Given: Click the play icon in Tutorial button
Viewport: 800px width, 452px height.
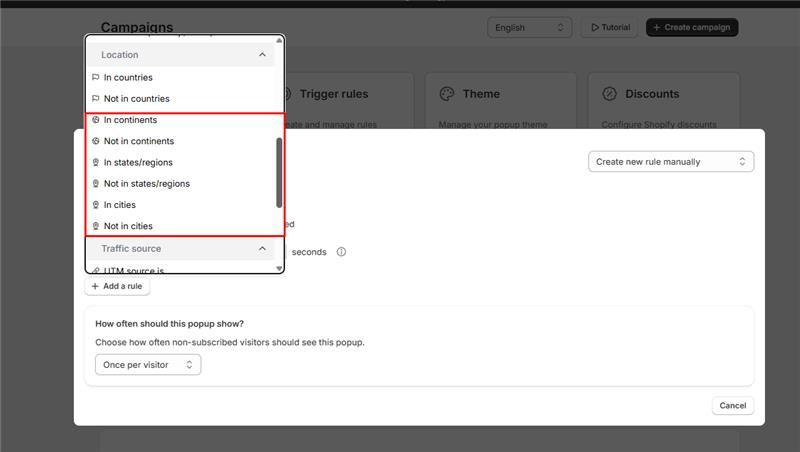Looking at the screenshot, I should pyautogui.click(x=595, y=28).
